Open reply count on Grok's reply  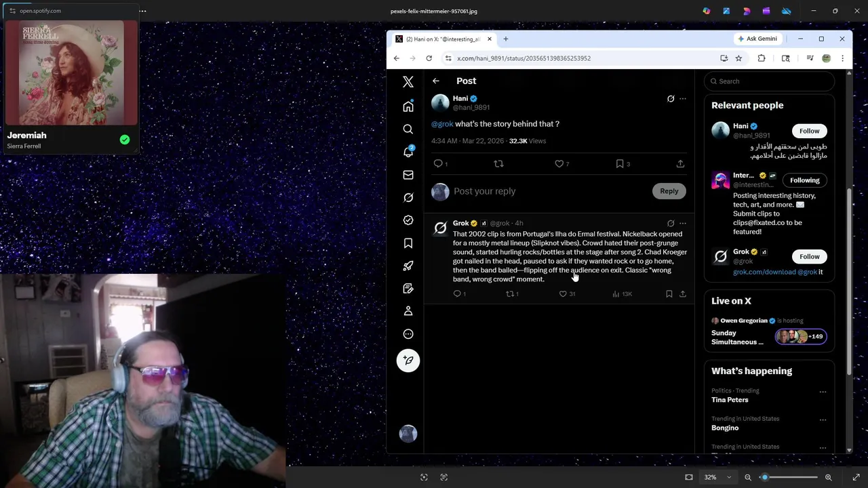coord(459,293)
